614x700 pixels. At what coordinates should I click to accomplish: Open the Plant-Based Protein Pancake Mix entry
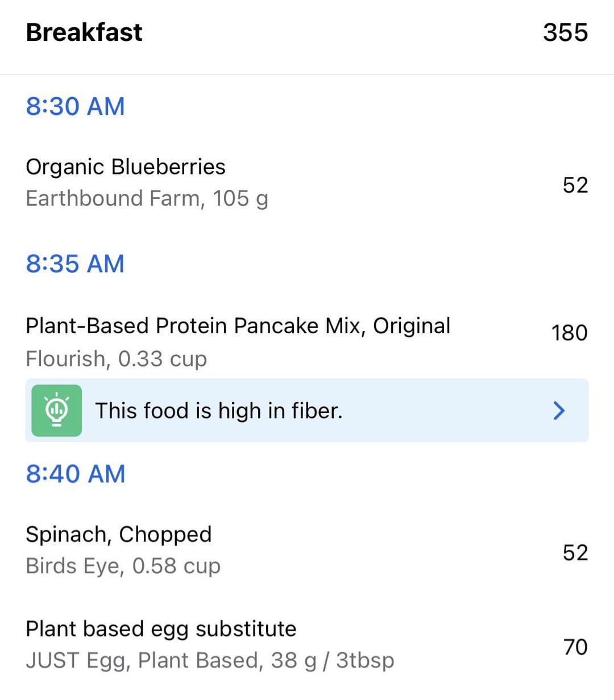click(238, 326)
